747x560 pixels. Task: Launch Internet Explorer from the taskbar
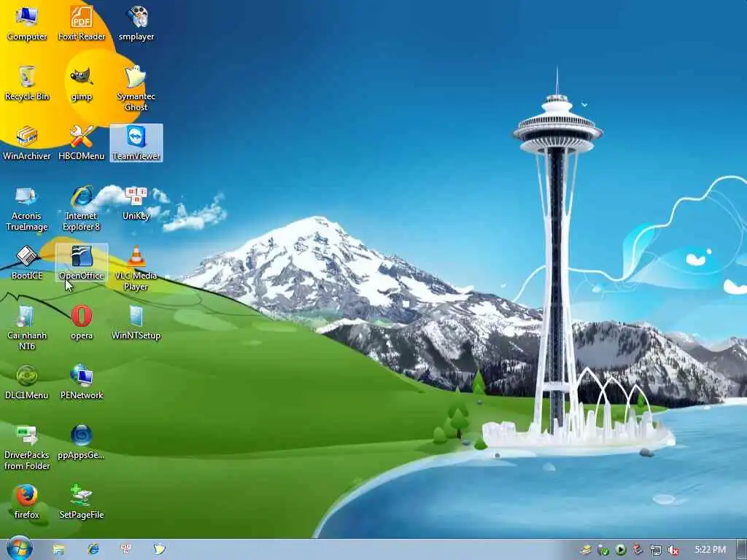click(93, 550)
